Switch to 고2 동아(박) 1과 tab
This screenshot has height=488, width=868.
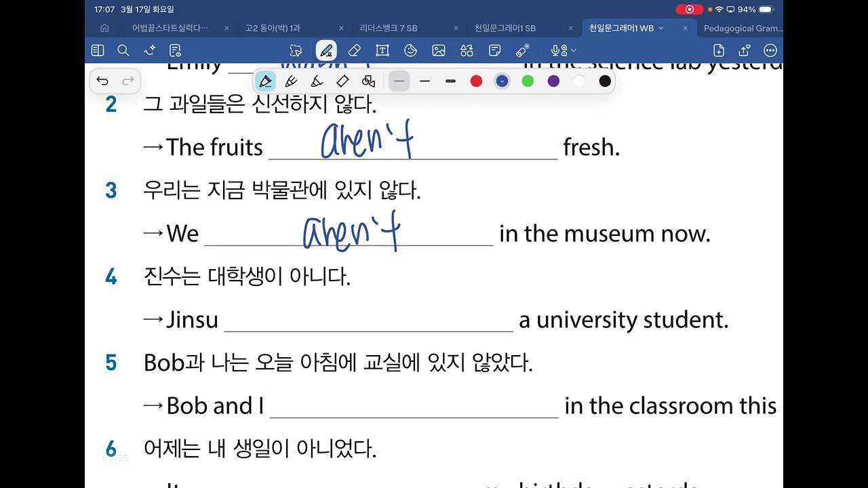273,28
